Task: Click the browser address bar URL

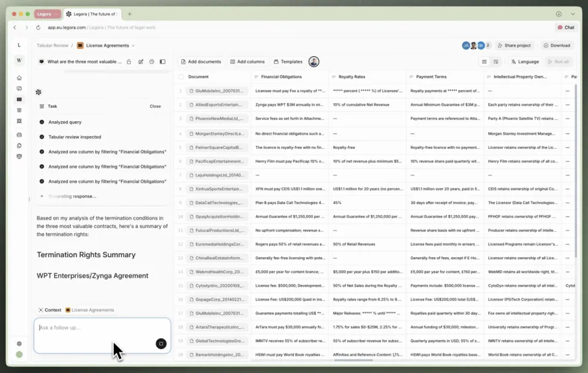Action: (101, 28)
